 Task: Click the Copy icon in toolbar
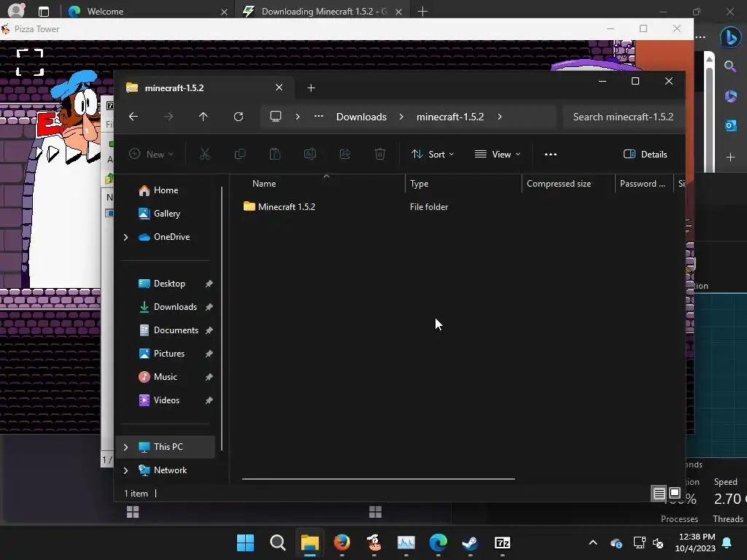coord(239,155)
